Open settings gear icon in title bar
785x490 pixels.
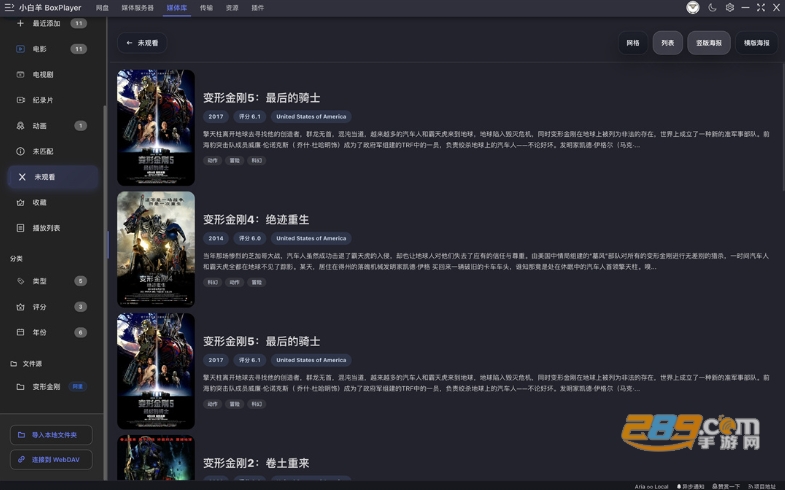click(x=730, y=8)
